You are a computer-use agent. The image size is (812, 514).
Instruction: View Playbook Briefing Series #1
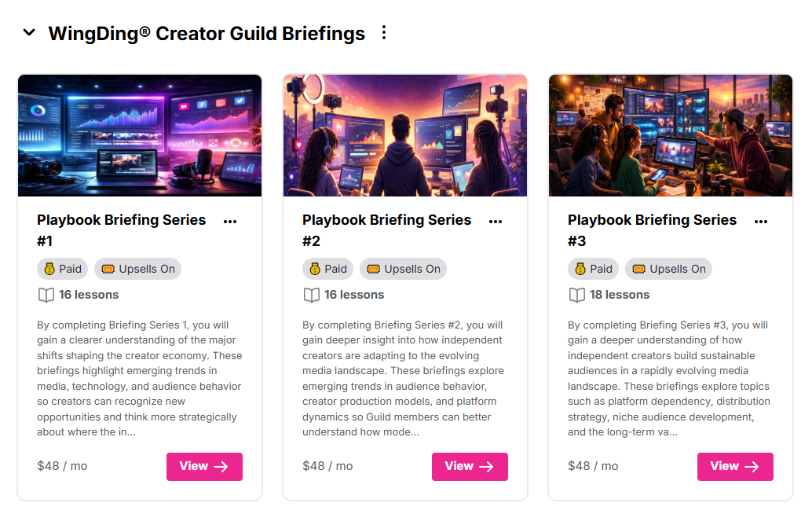point(204,466)
